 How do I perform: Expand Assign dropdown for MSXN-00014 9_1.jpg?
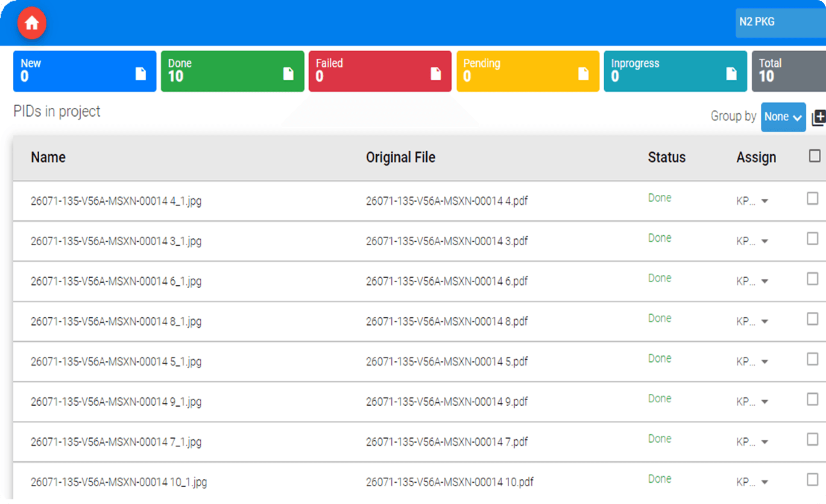tap(764, 402)
